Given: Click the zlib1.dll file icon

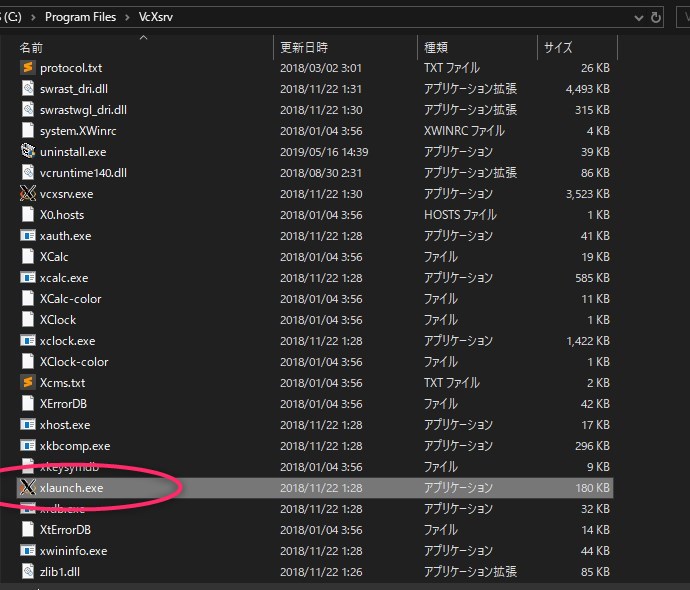Looking at the screenshot, I should (x=28, y=572).
